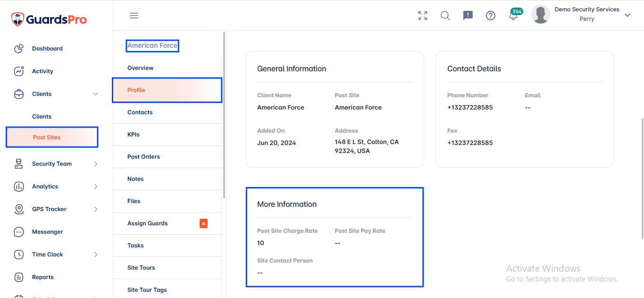Open the Dashboard pie chart icon
Viewport: 644px width, 298px height.
coord(19,49)
